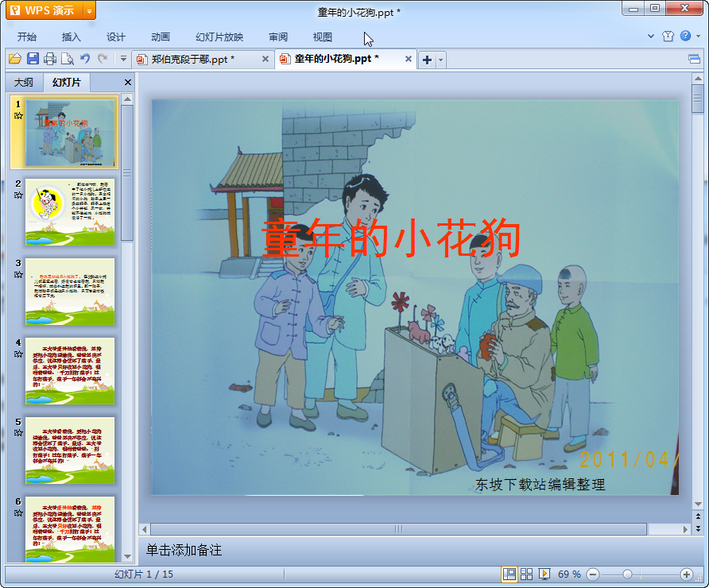The height and width of the screenshot is (588, 709).
Task: Open the quick access toolbar customize dropdown
Action: tap(123, 59)
